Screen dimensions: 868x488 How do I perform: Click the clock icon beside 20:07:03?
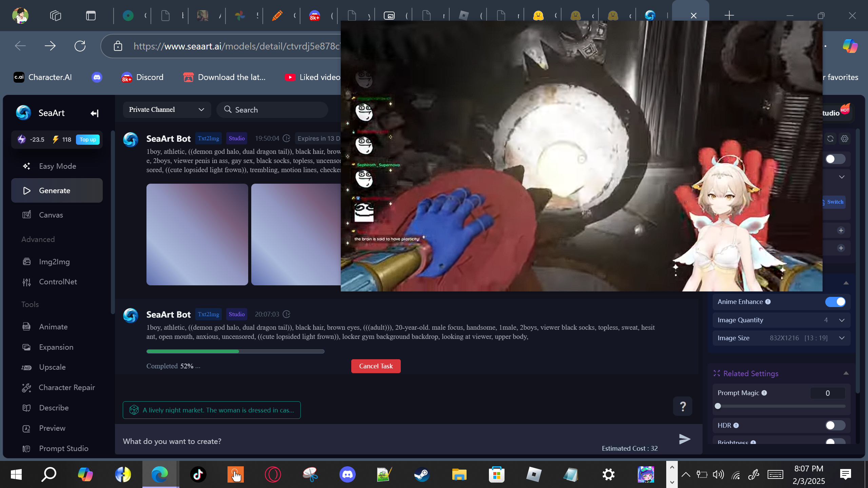287,314
